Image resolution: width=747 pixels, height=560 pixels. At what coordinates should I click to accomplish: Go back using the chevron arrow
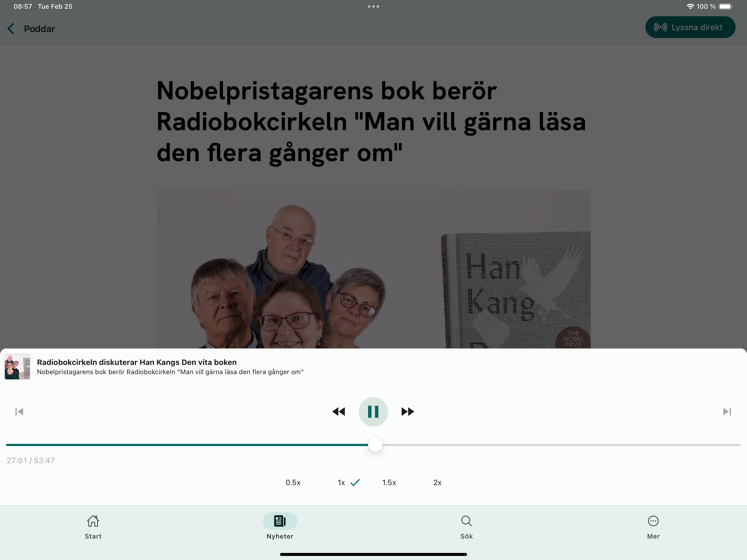coord(11,29)
